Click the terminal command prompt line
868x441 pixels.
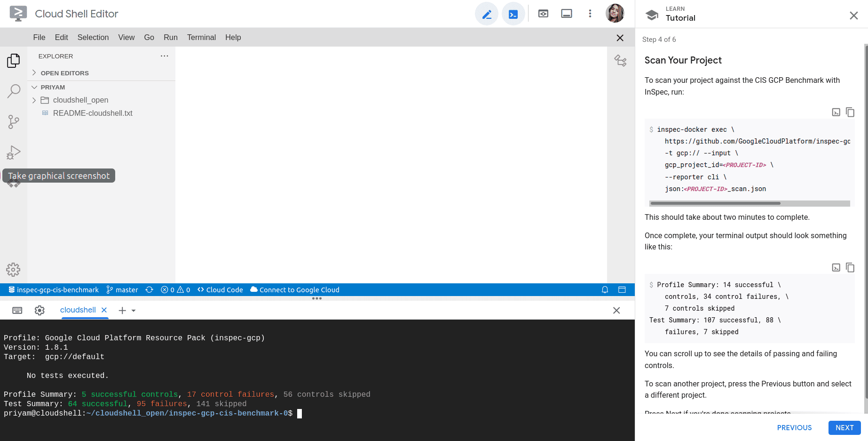click(152, 413)
